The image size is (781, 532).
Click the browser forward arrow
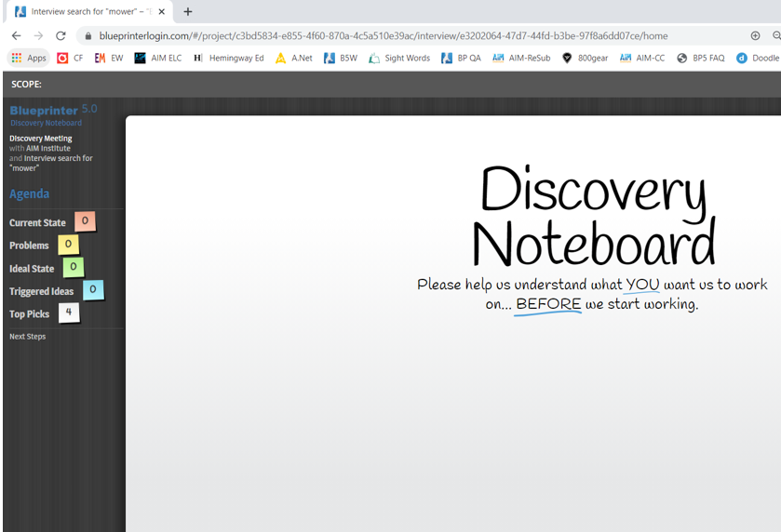(x=38, y=36)
